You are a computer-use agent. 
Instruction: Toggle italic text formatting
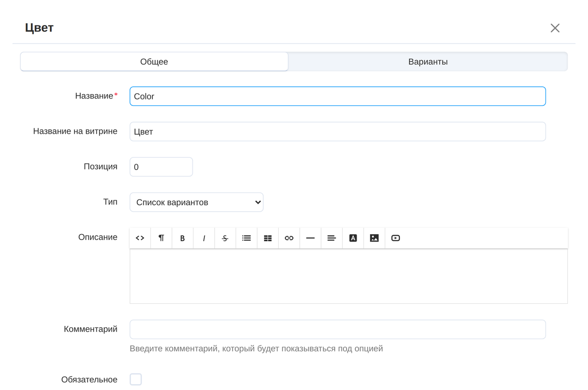point(204,238)
